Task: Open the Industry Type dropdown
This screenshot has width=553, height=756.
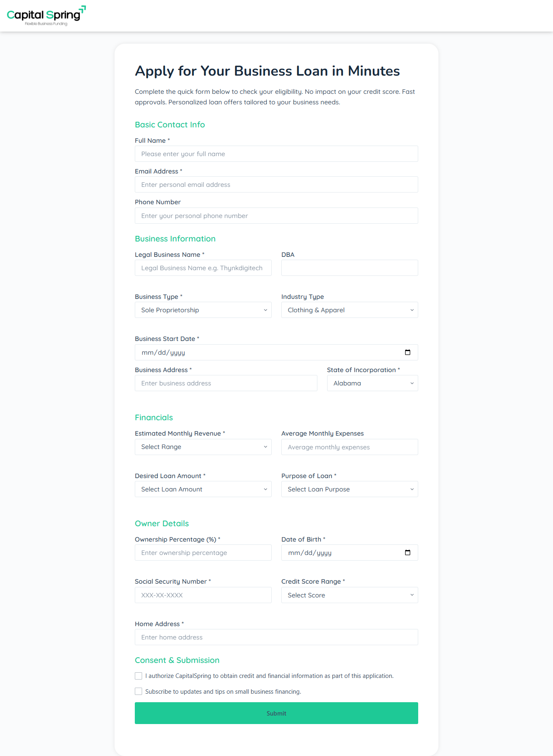Action: click(x=349, y=310)
